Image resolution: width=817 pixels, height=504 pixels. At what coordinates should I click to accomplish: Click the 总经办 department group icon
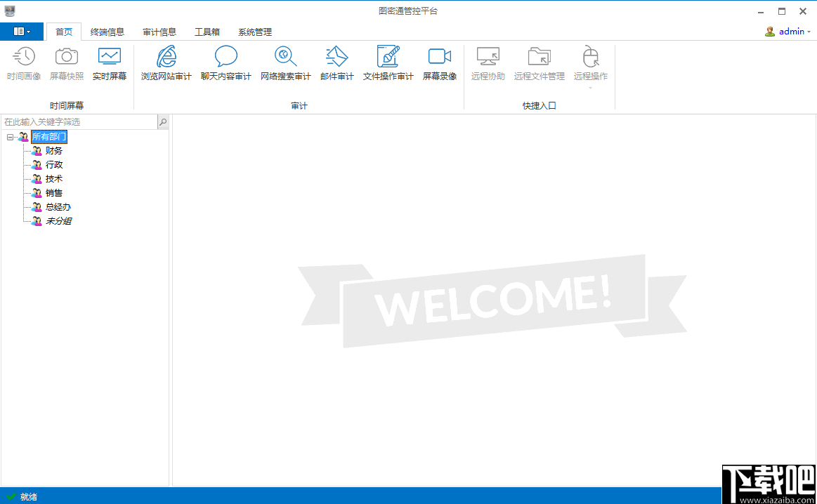point(37,207)
